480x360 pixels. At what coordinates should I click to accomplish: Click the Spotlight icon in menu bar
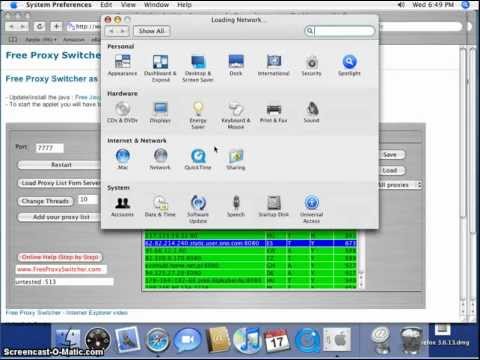coord(465,5)
